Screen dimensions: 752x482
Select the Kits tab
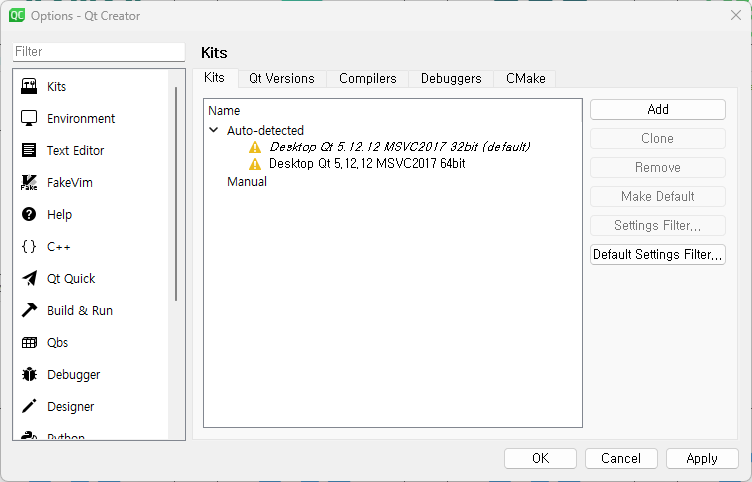[214, 78]
